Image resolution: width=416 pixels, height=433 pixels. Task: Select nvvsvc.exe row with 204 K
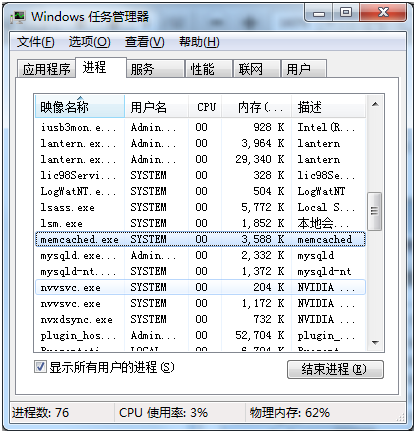coord(200,287)
